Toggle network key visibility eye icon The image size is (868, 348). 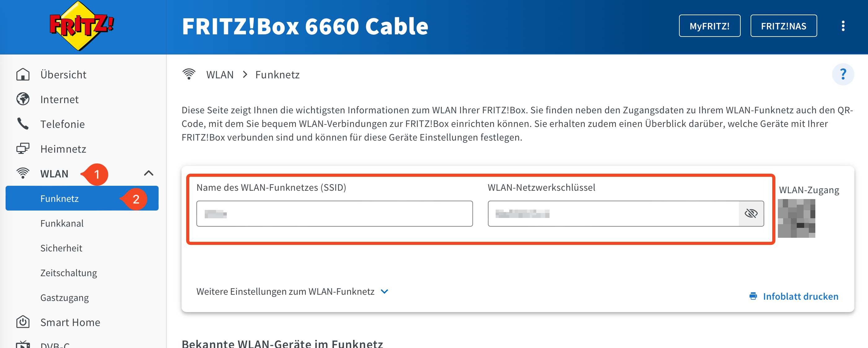tap(751, 214)
